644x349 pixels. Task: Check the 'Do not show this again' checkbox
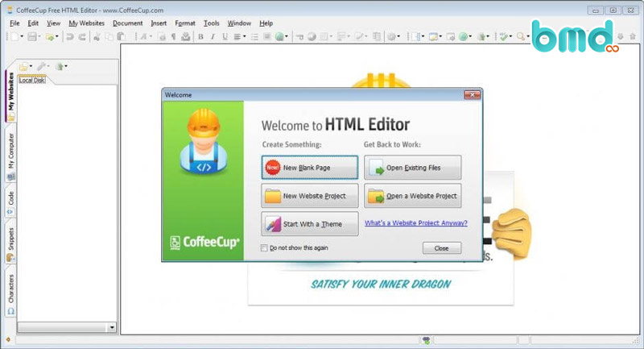264,248
